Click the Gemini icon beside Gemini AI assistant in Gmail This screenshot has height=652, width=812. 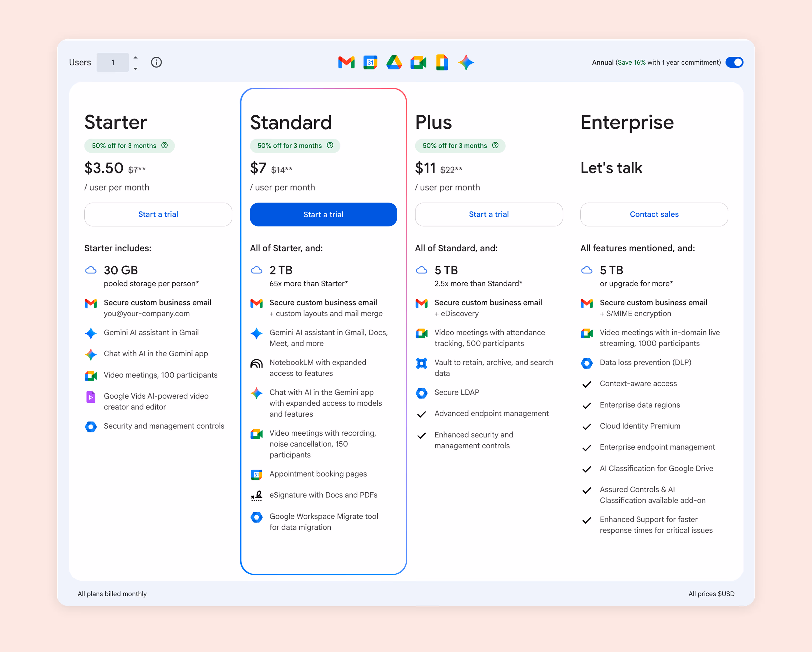pos(91,333)
